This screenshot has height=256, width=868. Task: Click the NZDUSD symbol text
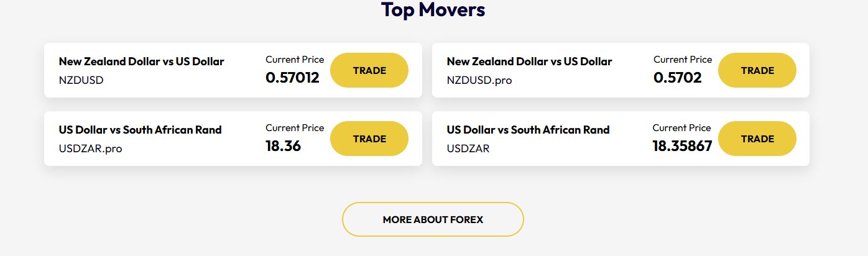coord(81,80)
